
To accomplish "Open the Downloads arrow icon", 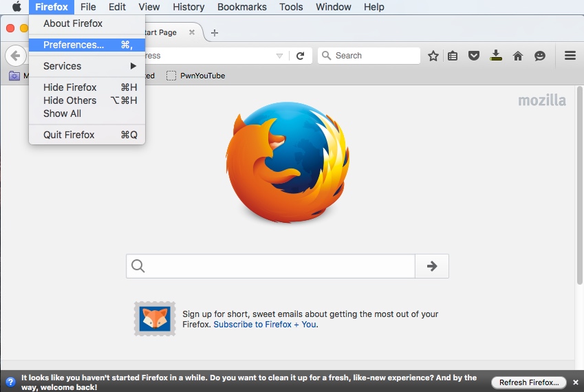I will point(496,56).
